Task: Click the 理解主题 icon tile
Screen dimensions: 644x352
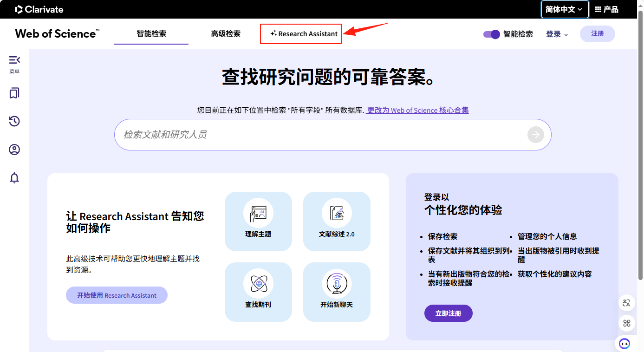Action: coord(258,221)
